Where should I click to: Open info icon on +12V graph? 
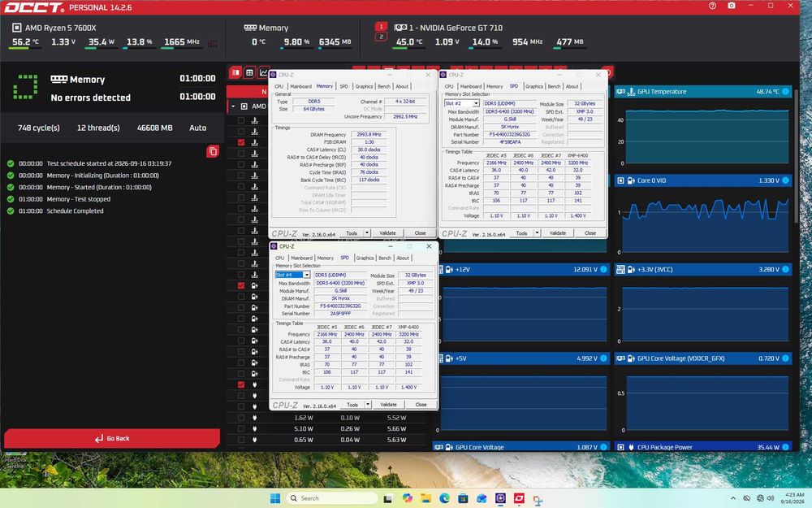(x=604, y=270)
